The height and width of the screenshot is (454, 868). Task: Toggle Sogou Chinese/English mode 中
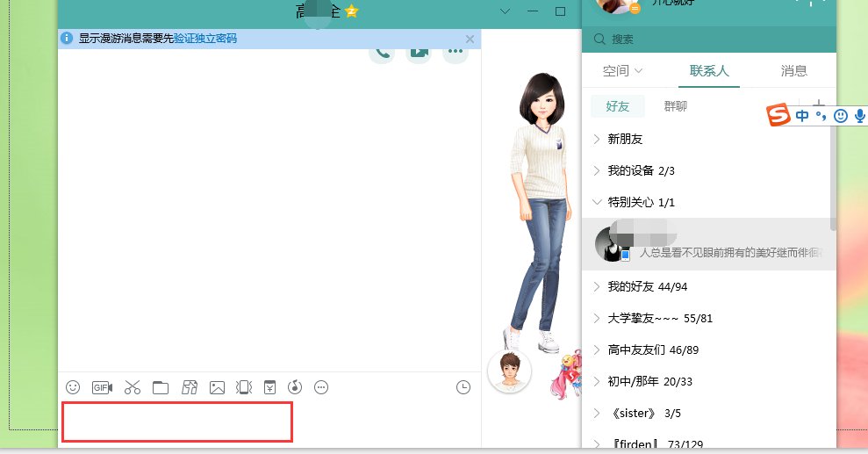click(x=801, y=115)
